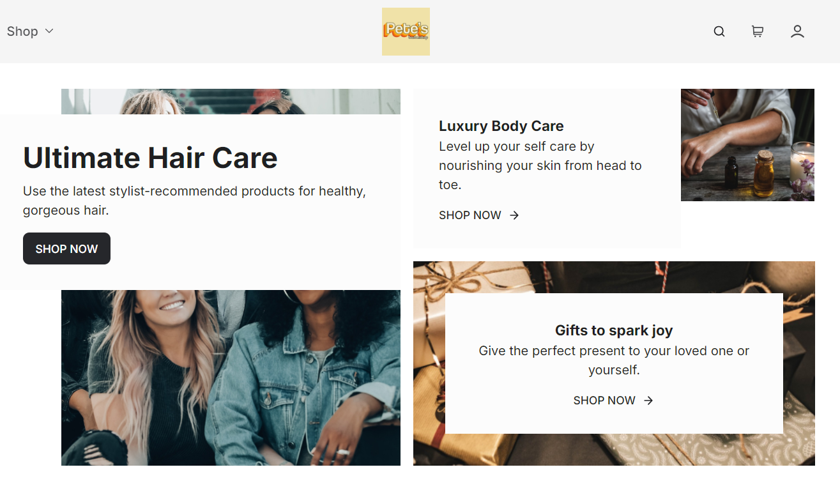Expand the Shop chevron dropdown
This screenshot has width=840, height=504.
pyautogui.click(x=49, y=31)
